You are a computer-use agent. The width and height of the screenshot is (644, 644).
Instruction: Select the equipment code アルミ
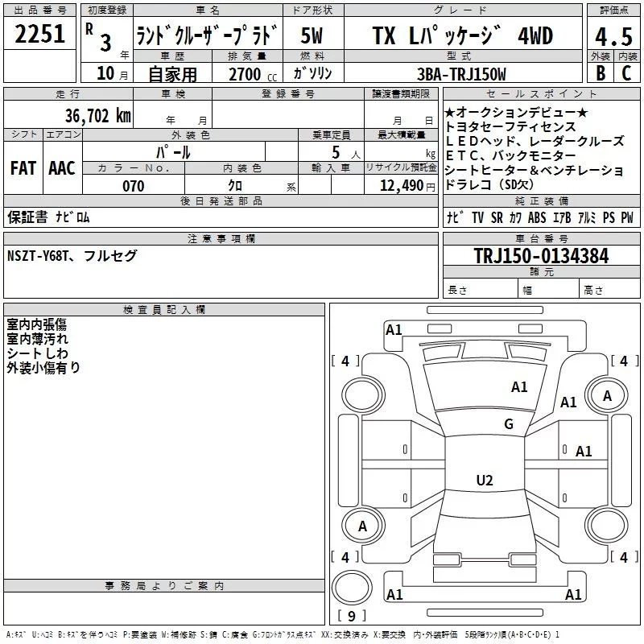pyautogui.click(x=587, y=217)
